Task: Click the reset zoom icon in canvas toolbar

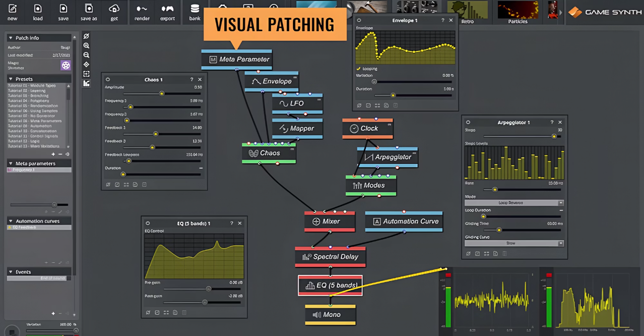Action: tap(86, 36)
